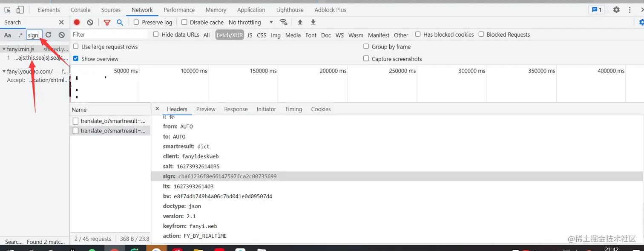Screen dimensions: 644x251
Task: Open network search with magnifier icon
Action: (120, 22)
